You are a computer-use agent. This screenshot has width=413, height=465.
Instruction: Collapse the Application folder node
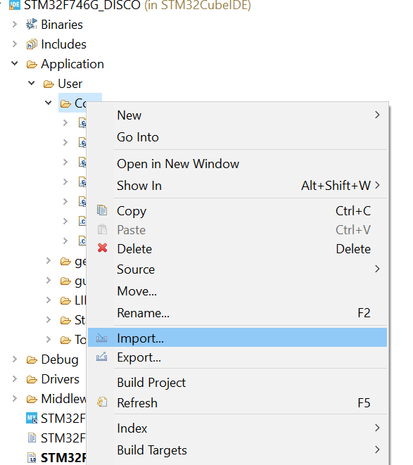click(x=15, y=63)
